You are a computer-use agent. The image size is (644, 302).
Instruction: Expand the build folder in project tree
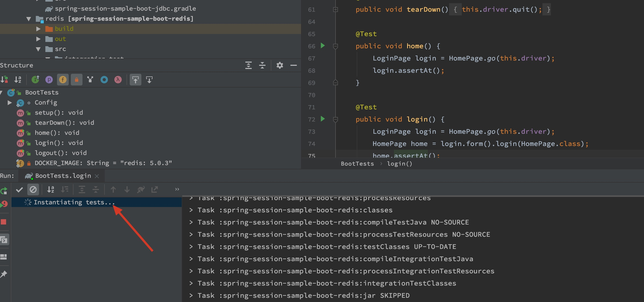tap(38, 29)
